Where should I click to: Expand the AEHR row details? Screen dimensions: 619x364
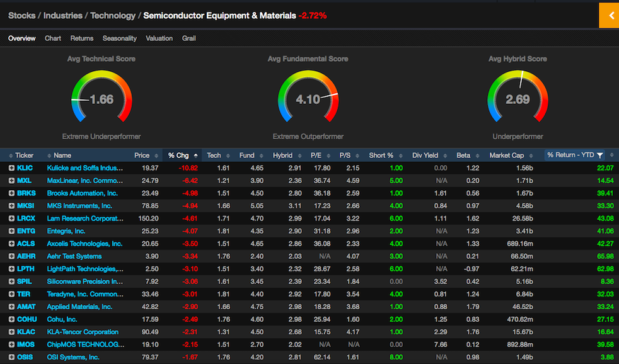(x=11, y=256)
